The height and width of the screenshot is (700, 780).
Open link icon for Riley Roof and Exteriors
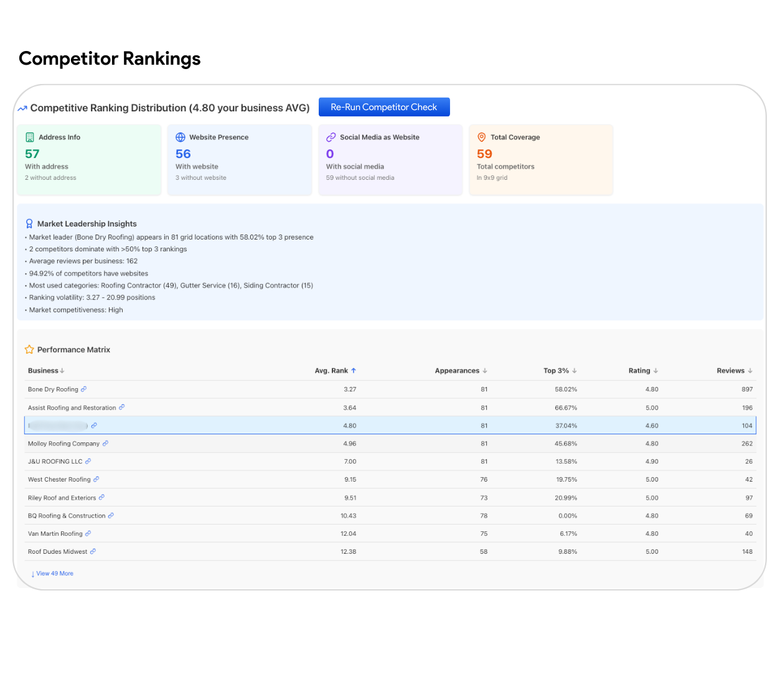[102, 498]
